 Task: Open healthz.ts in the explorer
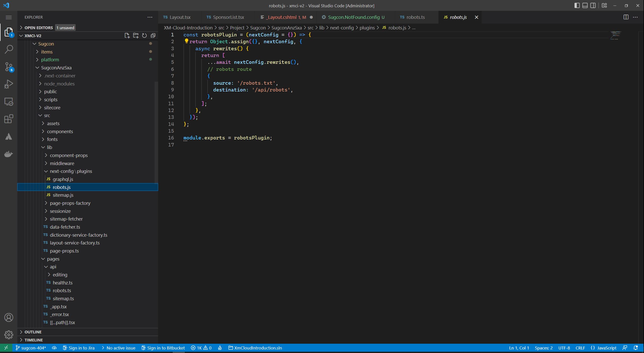(x=63, y=283)
